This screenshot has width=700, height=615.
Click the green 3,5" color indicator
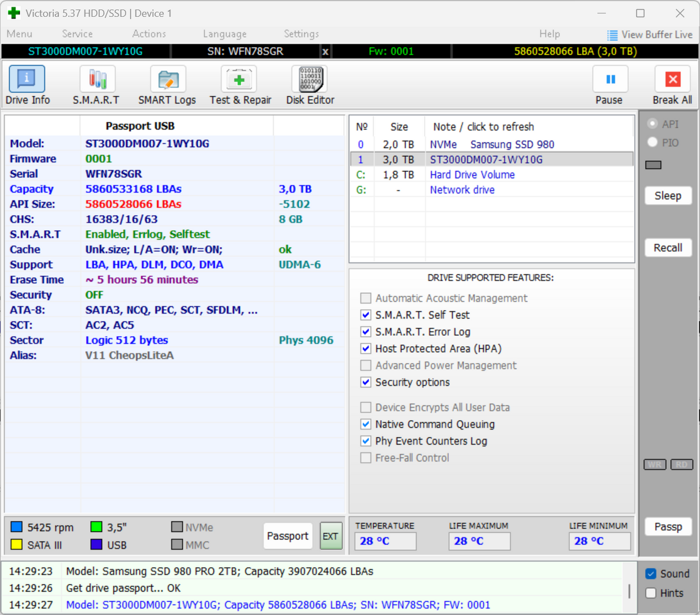(x=96, y=527)
